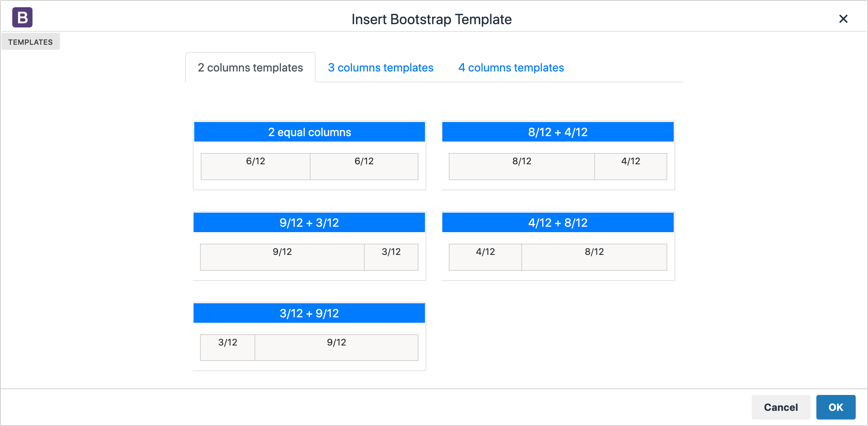Click the Cancel button

(781, 407)
